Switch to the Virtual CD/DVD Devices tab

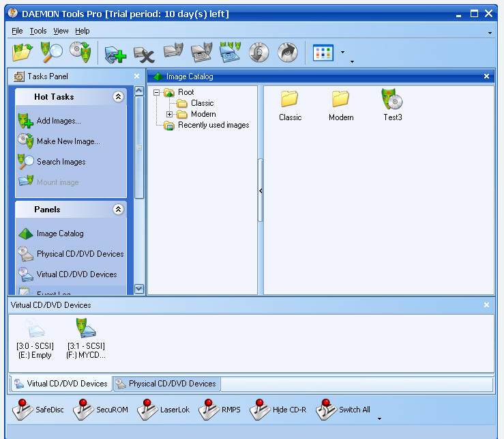[x=61, y=384]
